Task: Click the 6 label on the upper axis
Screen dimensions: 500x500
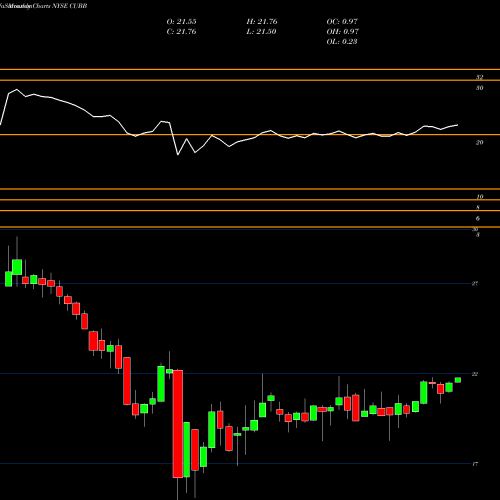Action: [478, 219]
